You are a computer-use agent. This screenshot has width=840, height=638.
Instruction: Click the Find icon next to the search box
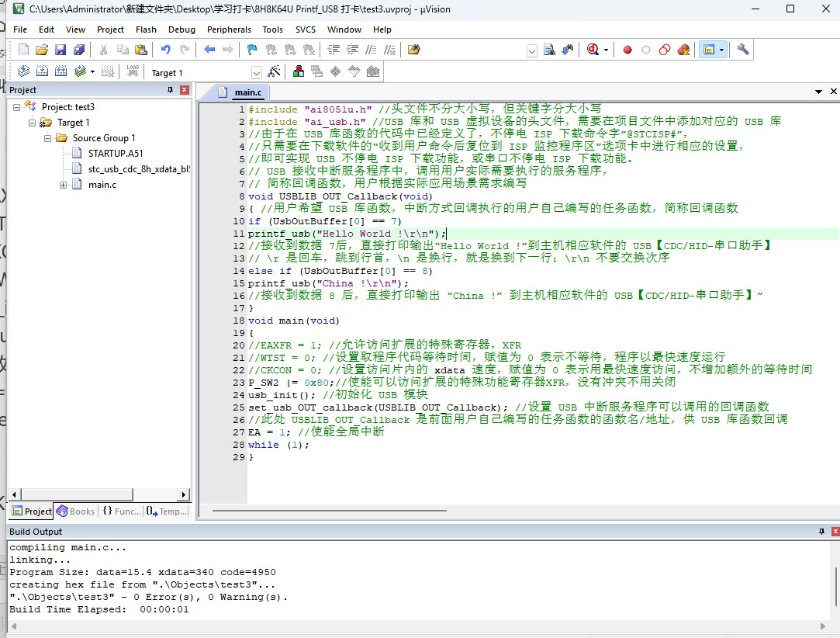(549, 50)
